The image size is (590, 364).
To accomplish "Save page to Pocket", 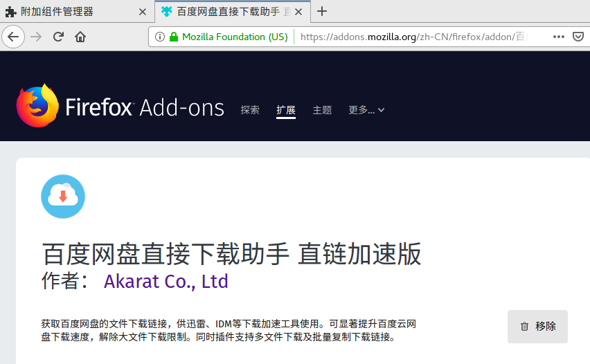I will (x=578, y=37).
